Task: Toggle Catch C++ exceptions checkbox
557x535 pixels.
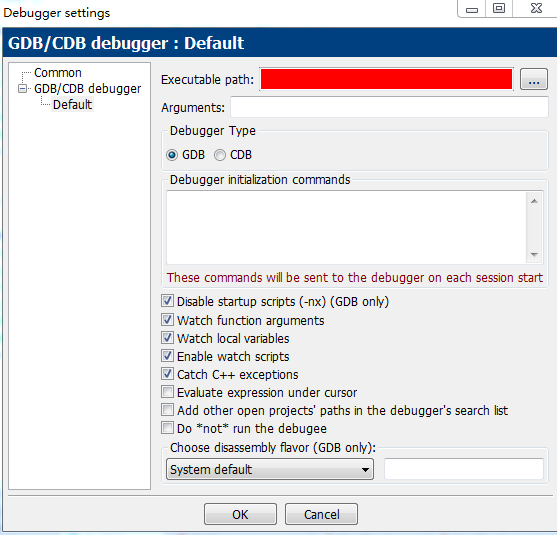Action: (x=167, y=374)
